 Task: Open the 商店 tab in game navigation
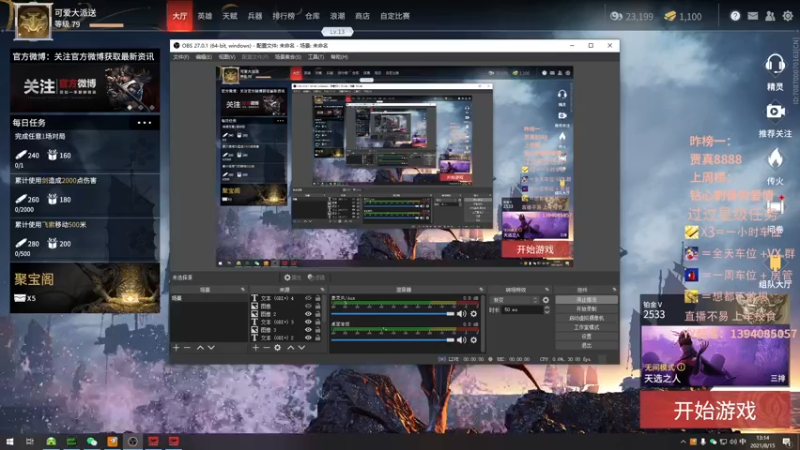(x=362, y=16)
